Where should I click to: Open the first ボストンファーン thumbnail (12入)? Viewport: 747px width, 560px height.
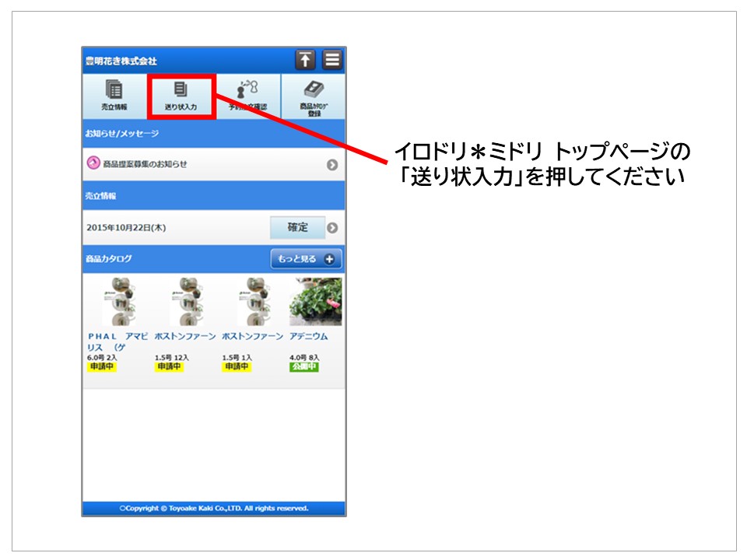[181, 301]
